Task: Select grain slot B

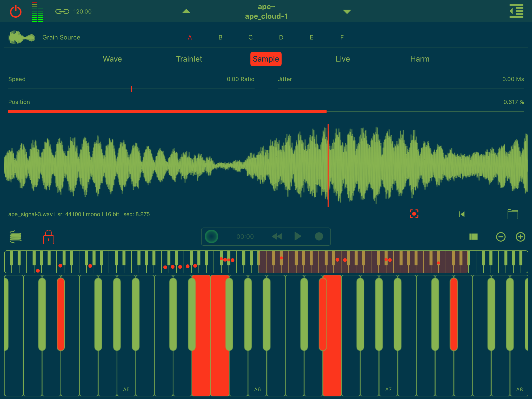Action: tap(220, 37)
